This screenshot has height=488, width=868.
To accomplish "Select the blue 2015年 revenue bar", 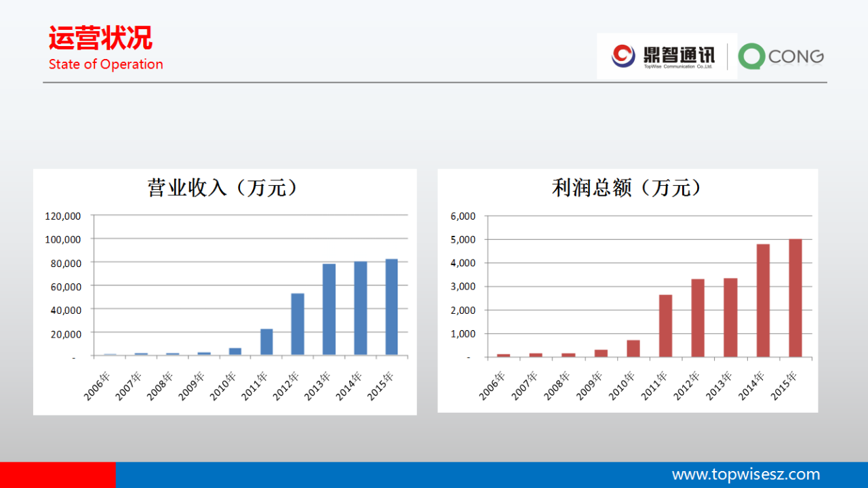I will coord(391,307).
